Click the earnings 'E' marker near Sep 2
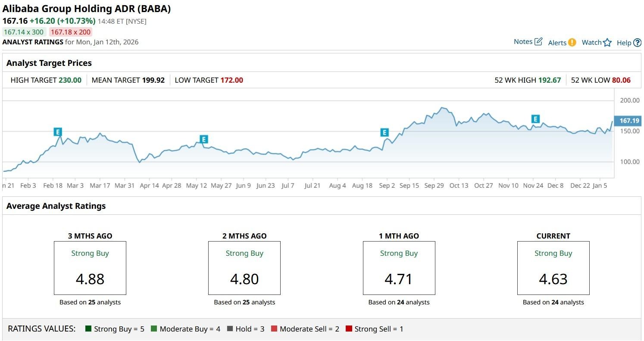 384,133
